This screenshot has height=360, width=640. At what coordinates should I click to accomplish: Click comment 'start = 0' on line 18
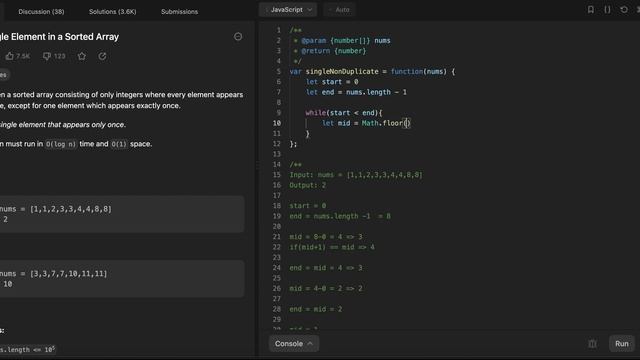(x=308, y=206)
